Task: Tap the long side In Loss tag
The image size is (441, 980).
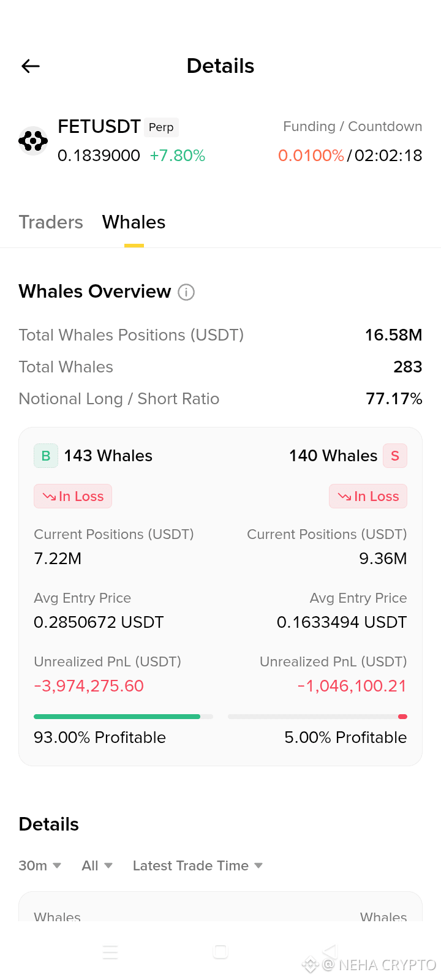Action: pyautogui.click(x=73, y=496)
